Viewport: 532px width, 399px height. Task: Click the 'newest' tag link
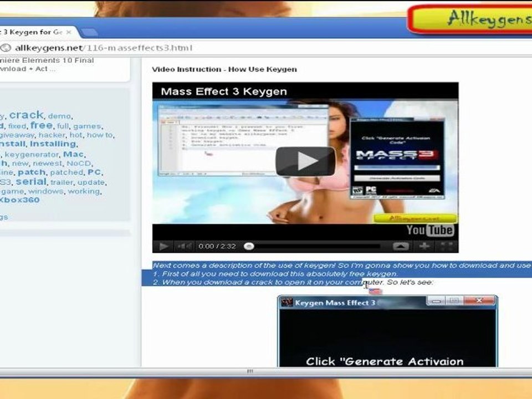point(48,163)
